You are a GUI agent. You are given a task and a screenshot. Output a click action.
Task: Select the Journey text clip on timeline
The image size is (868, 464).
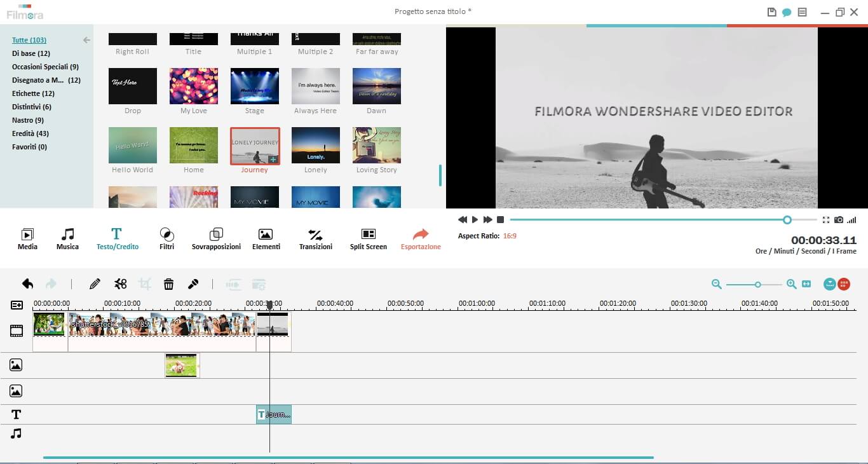click(274, 414)
